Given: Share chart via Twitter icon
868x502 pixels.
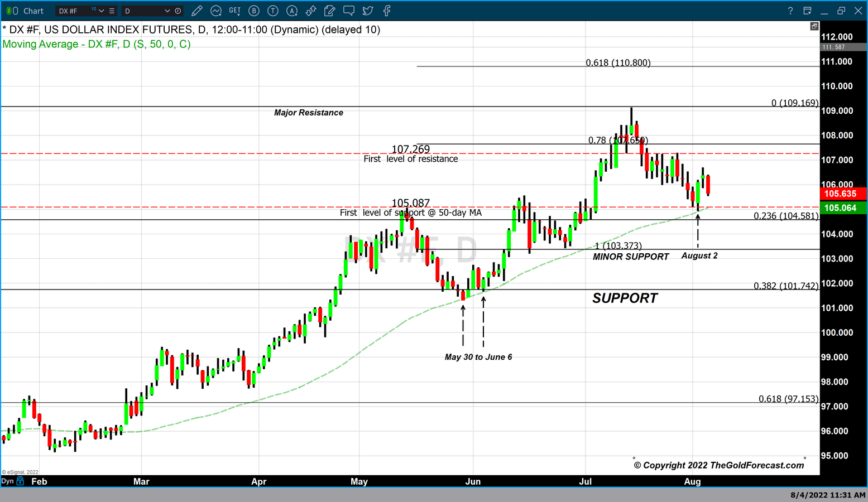Looking at the screenshot, I should pyautogui.click(x=368, y=11).
